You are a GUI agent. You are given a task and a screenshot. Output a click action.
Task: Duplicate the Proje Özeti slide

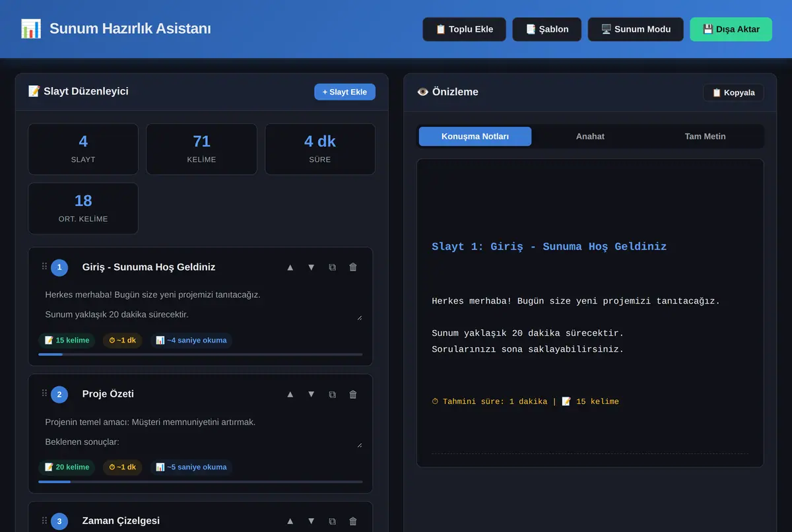(x=332, y=394)
